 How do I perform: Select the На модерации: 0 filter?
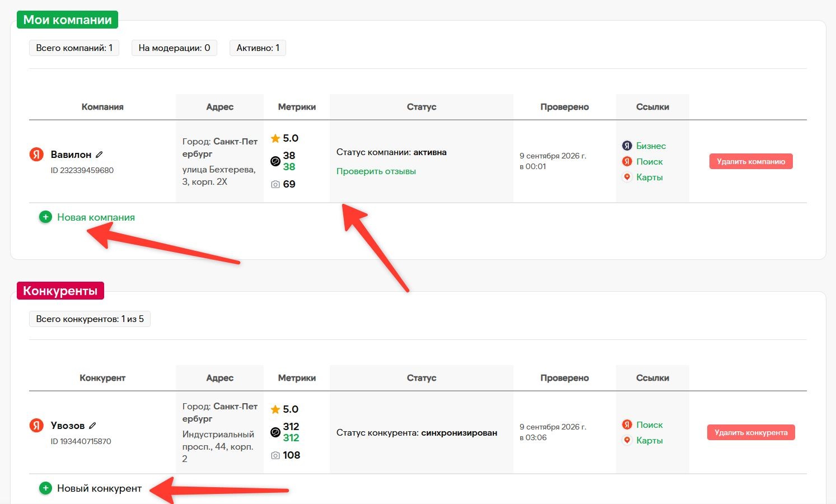[174, 48]
